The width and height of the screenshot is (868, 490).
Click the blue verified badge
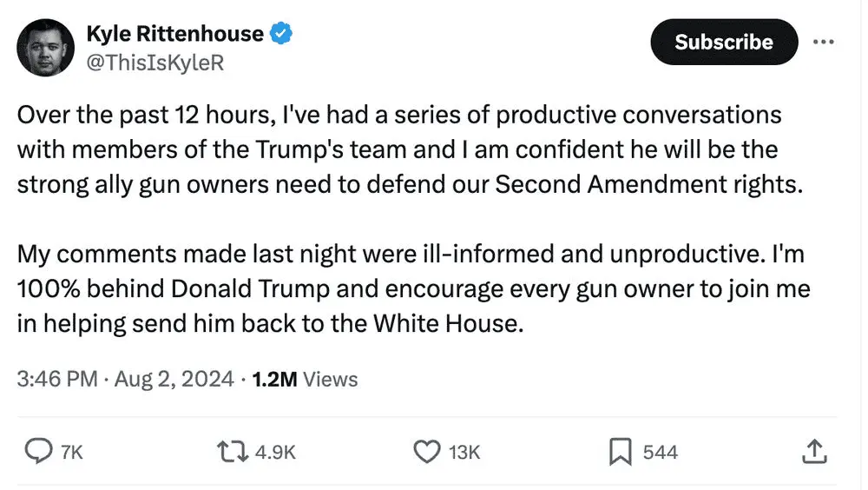[281, 35]
